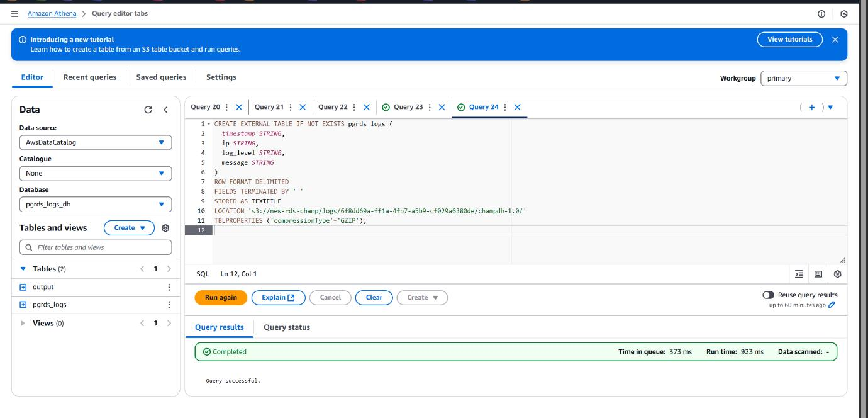Screen dimensions: 868x418
Task: Open the Catalogue dropdown showing None
Action: pyautogui.click(x=96, y=173)
